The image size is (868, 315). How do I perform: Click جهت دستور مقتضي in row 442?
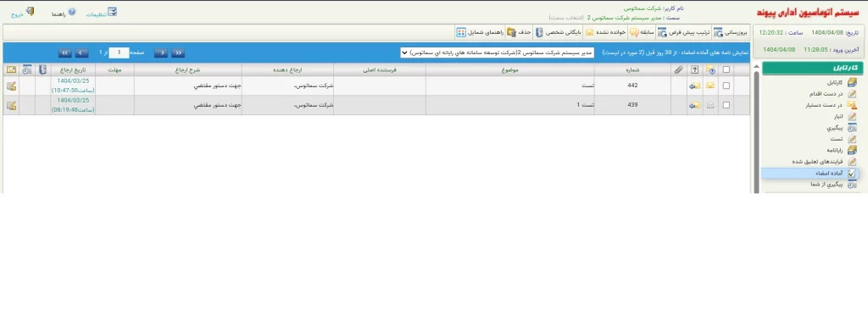pyautogui.click(x=217, y=86)
